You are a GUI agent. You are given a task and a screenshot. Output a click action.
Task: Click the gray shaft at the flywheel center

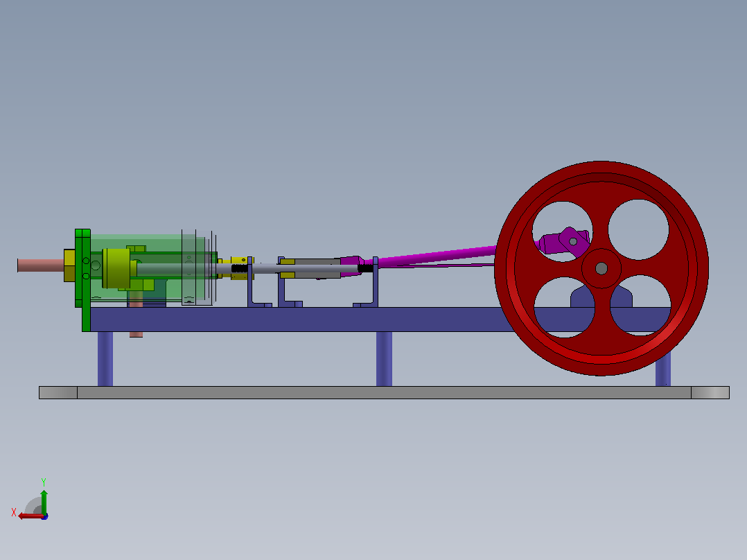pos(601,268)
